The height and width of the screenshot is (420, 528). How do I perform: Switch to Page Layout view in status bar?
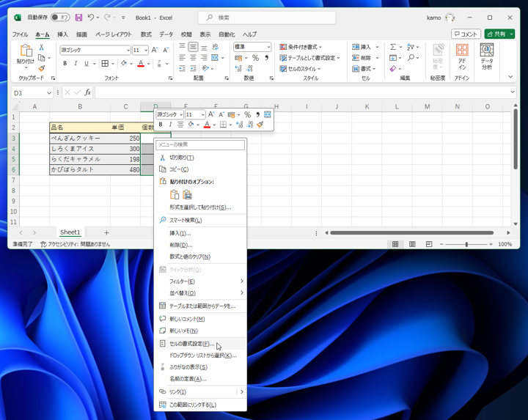coord(412,244)
